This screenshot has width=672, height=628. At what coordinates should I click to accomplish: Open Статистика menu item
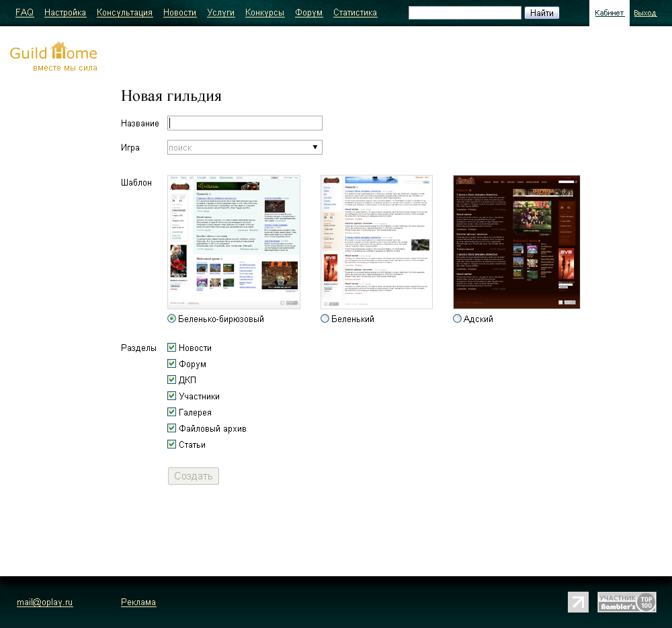355,12
